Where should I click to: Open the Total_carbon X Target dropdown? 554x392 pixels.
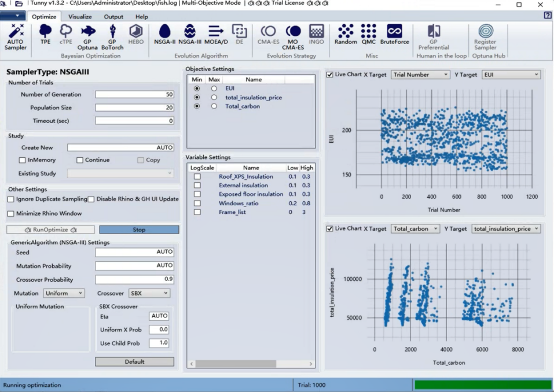[415, 228]
